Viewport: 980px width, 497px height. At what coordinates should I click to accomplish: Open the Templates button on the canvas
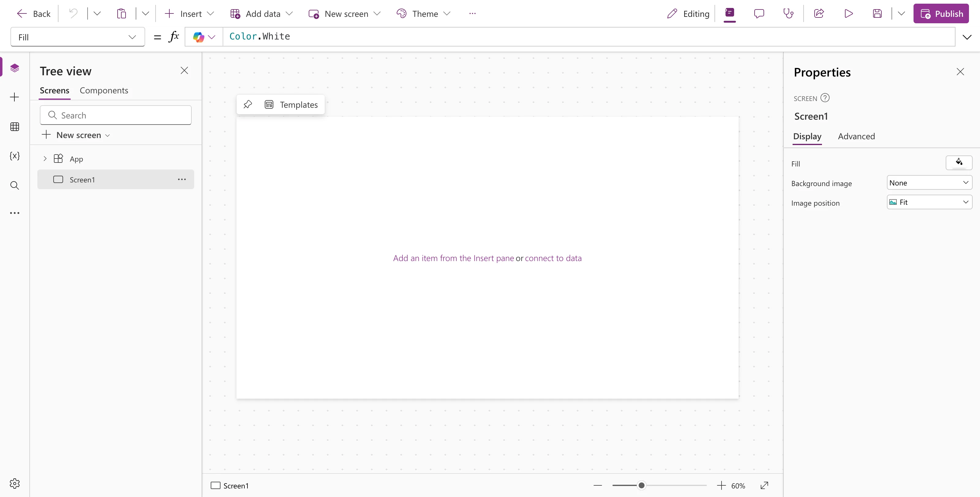291,104
